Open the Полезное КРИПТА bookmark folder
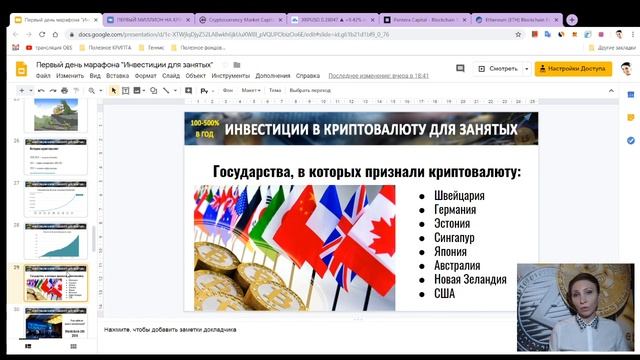The height and width of the screenshot is (360, 640). pyautogui.click(x=105, y=48)
